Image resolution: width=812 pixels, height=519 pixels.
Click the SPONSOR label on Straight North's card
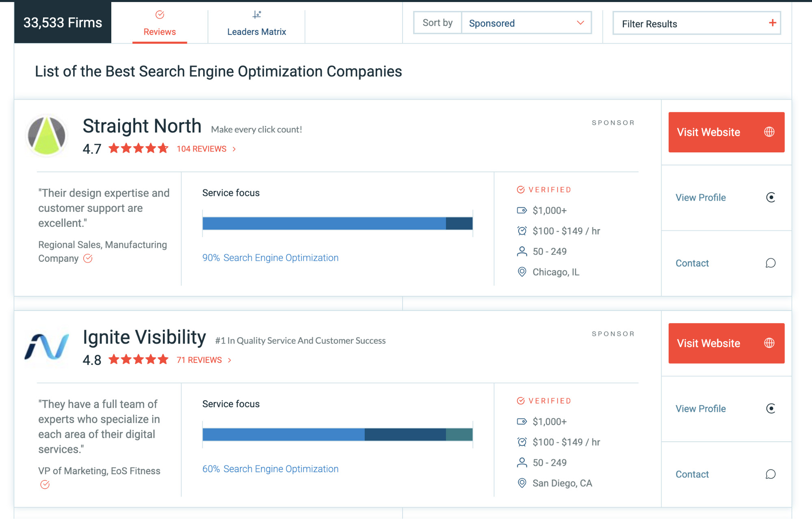613,123
